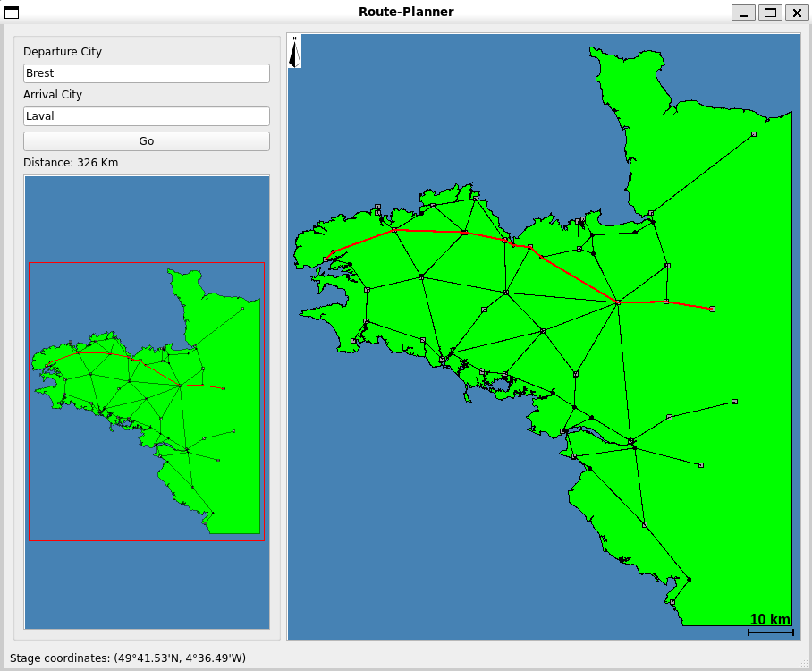Click the Arrival City field containing Laval
812x671 pixels.
point(146,116)
